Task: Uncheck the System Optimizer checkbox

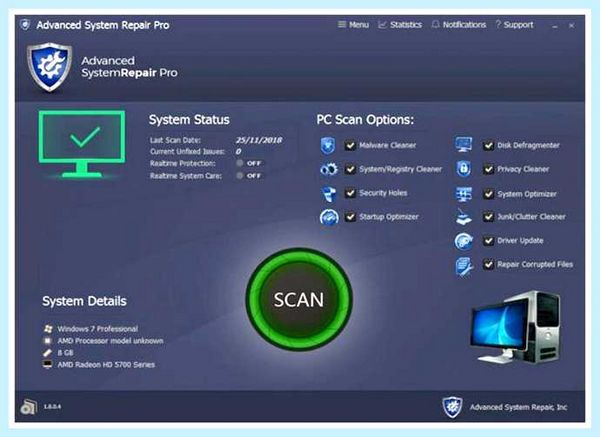Action: 488,194
